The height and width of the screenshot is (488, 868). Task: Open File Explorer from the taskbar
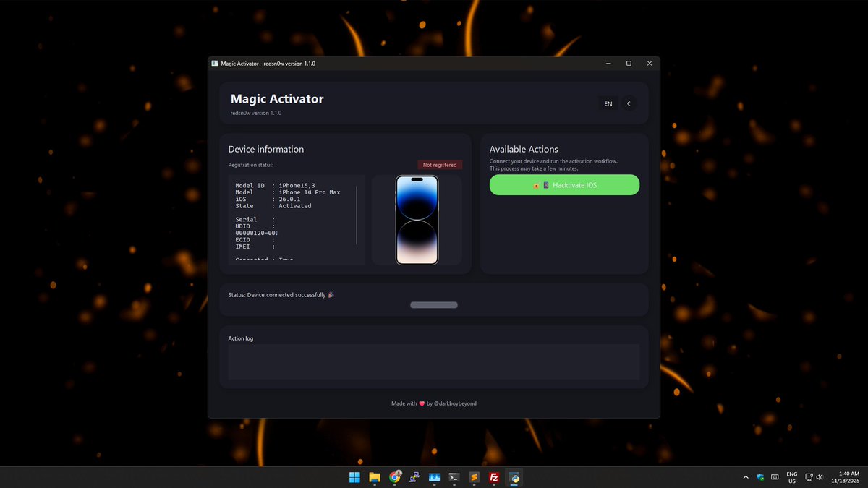(x=375, y=477)
